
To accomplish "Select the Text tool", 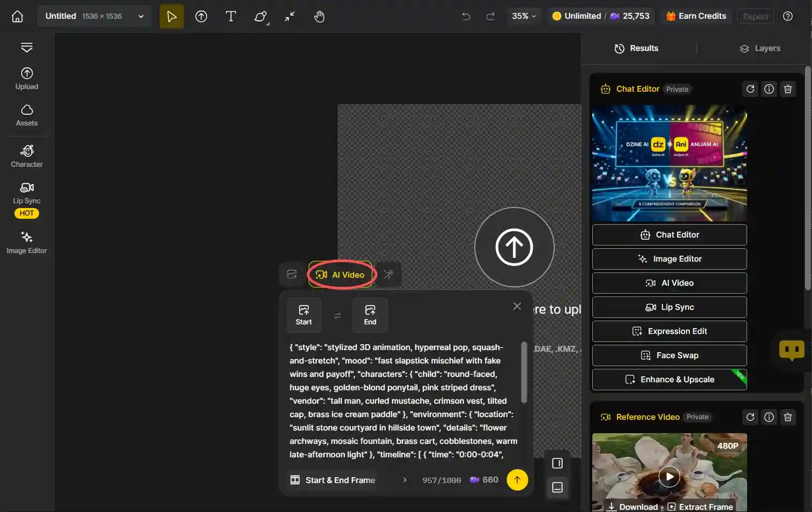I will pyautogui.click(x=230, y=17).
